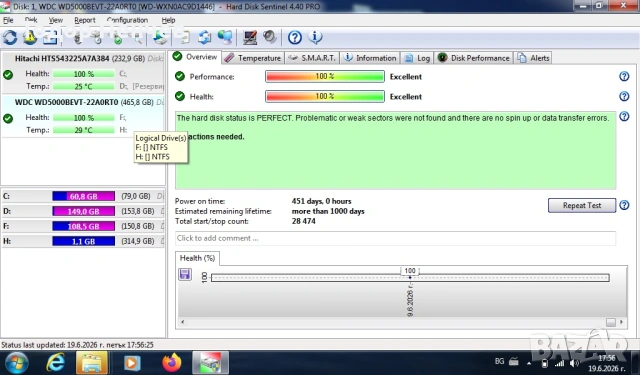This screenshot has width=640, height=375.
Task: Click the toolbar icon with magnifying glass
Action: click(x=137, y=38)
